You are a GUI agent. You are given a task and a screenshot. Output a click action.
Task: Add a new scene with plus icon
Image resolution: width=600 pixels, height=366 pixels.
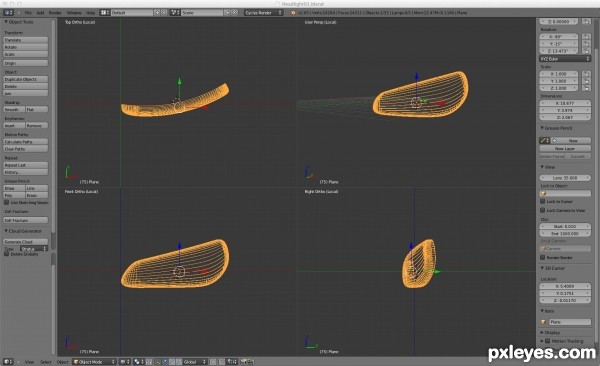coord(227,13)
